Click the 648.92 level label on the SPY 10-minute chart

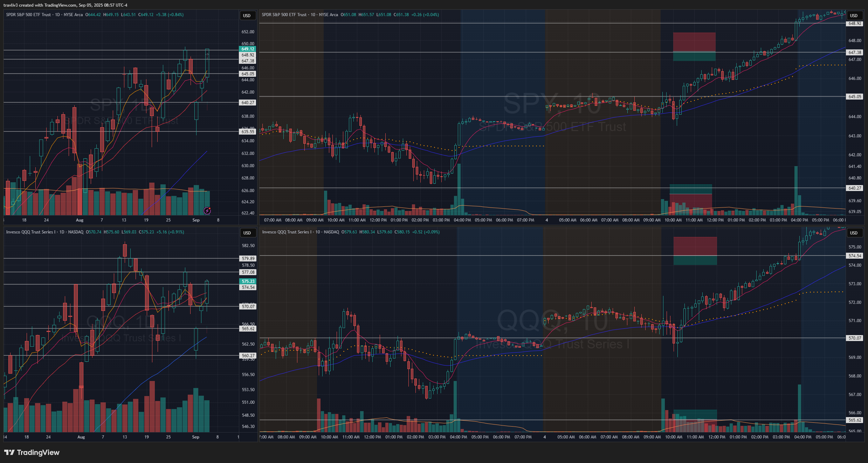click(x=855, y=23)
